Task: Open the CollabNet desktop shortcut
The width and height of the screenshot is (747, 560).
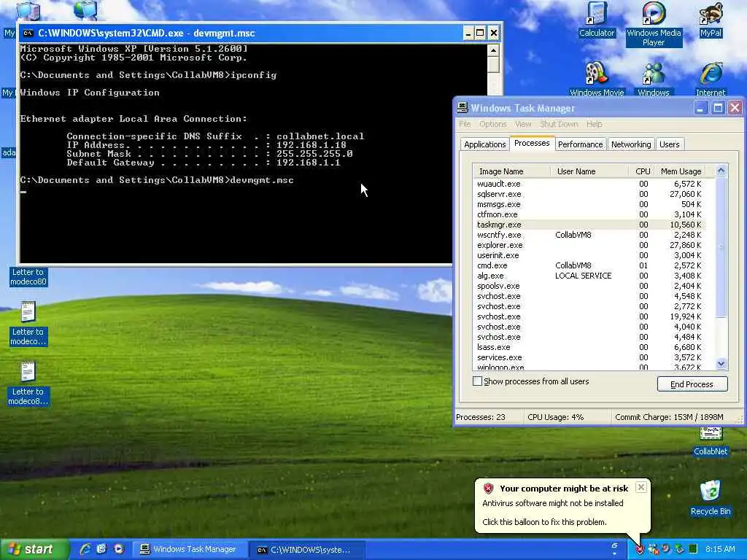Action: pyautogui.click(x=711, y=442)
